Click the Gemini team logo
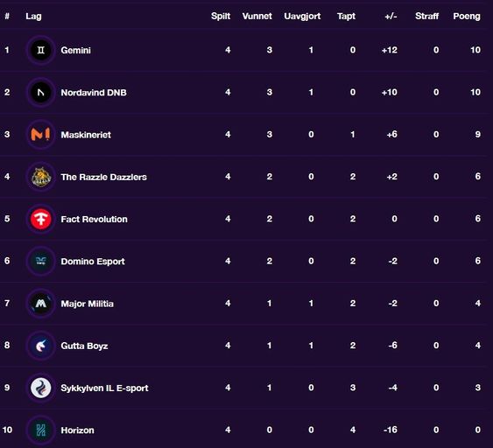 point(41,50)
